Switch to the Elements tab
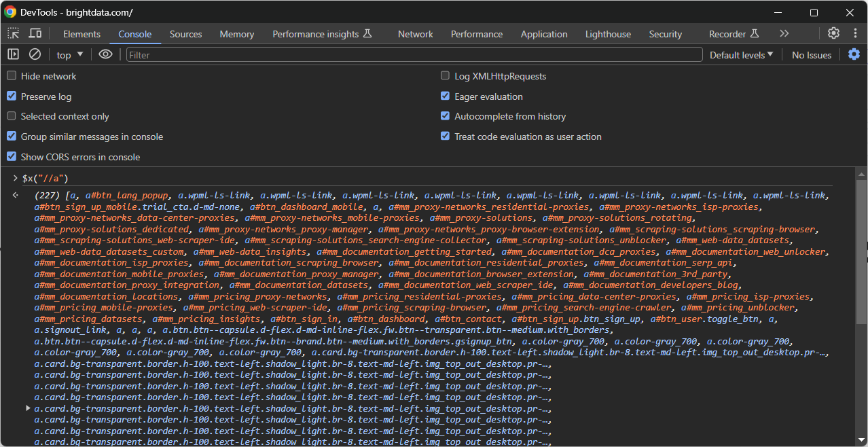 pos(82,33)
